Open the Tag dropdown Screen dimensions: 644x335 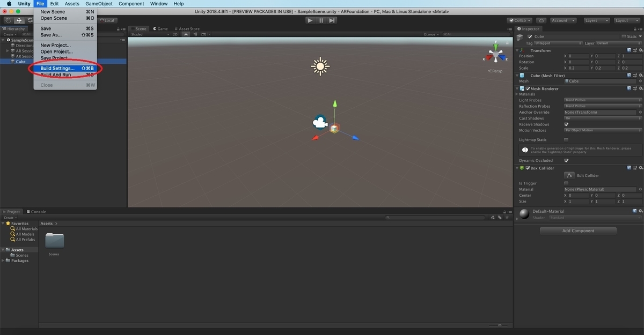(x=559, y=43)
